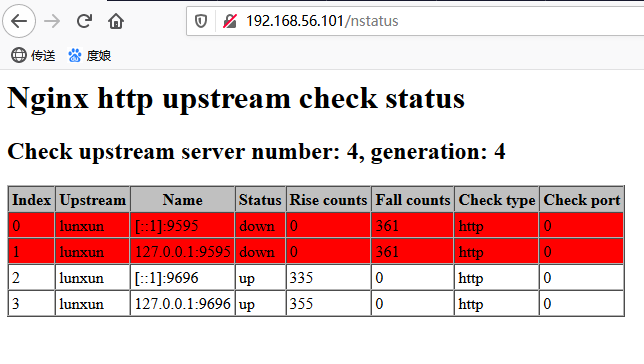Click the server number generation heading
The image size is (644, 364).
pyautogui.click(x=256, y=152)
